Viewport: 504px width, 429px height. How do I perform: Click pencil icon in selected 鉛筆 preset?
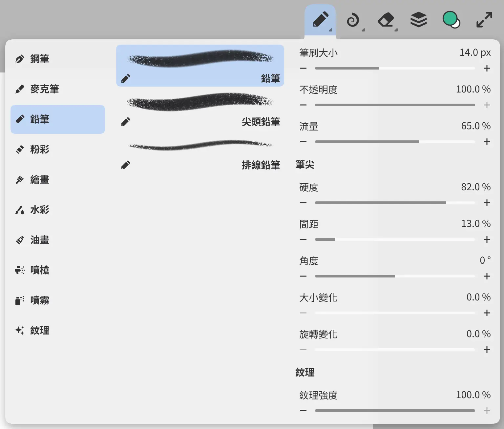tap(126, 78)
